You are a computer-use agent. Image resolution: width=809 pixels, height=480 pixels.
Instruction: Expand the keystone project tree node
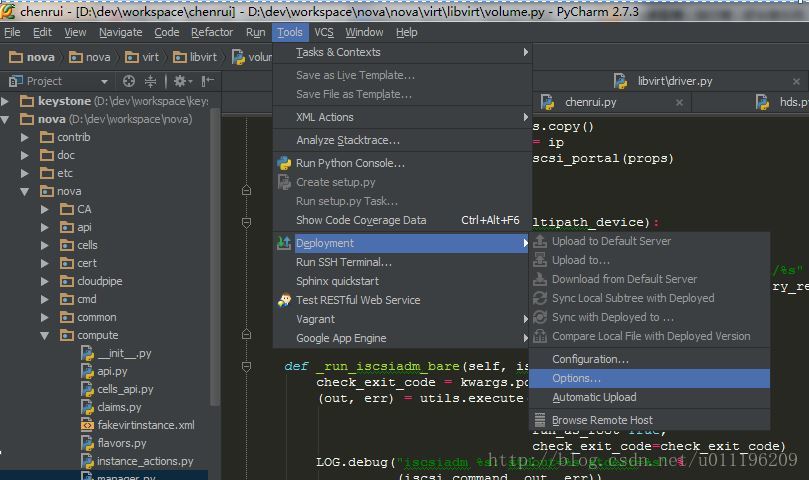tap(5, 101)
